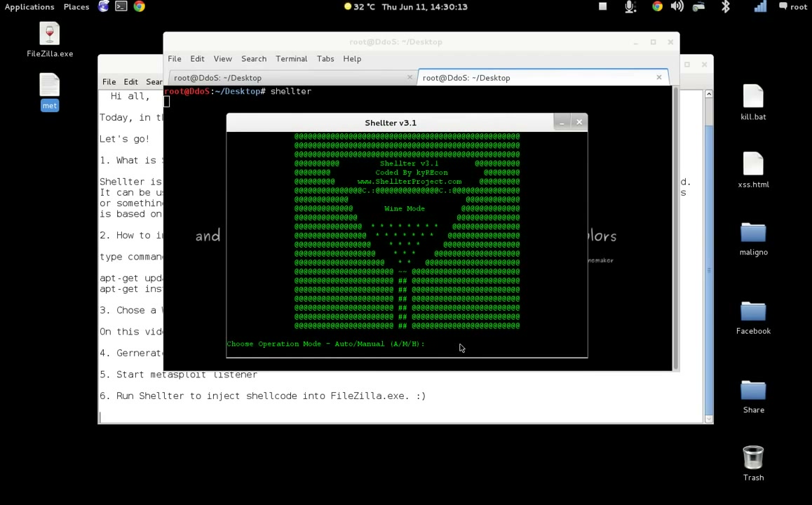Minimize the Shellter v3.1 window
This screenshot has width=812, height=505.
(x=562, y=122)
